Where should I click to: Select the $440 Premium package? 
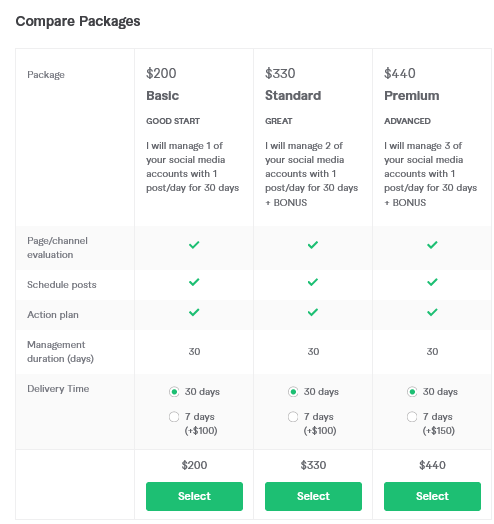tap(432, 496)
